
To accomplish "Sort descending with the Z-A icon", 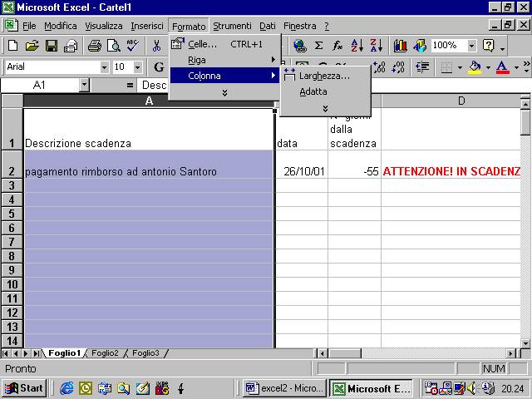I will [377, 45].
